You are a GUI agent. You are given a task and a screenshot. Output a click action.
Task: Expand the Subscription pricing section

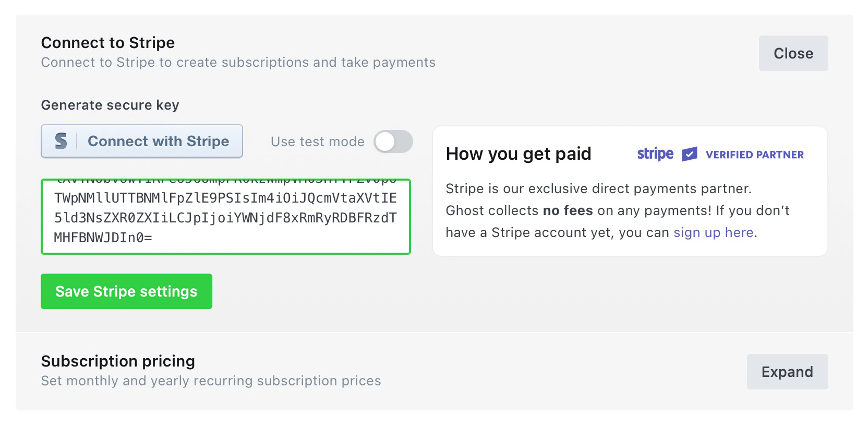pyautogui.click(x=787, y=372)
